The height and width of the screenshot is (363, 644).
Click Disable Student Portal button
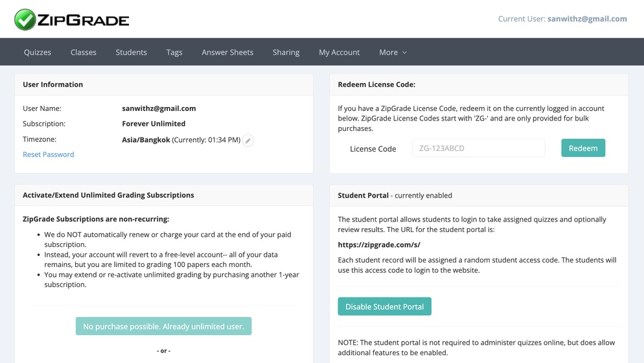click(384, 307)
